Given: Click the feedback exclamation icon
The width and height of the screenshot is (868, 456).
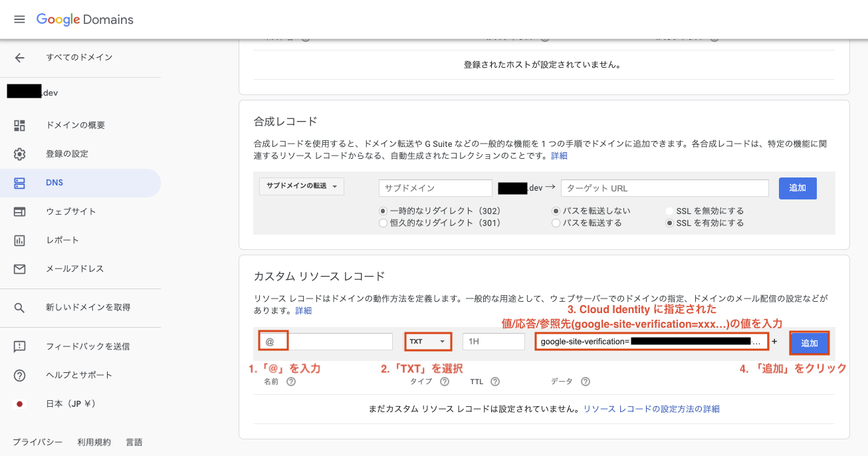Looking at the screenshot, I should point(19,346).
